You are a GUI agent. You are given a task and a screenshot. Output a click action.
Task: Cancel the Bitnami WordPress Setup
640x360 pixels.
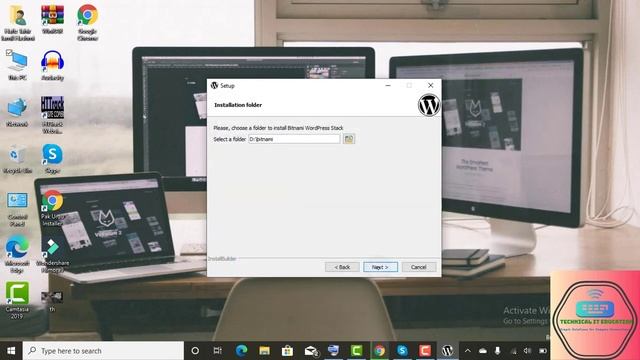[419, 267]
